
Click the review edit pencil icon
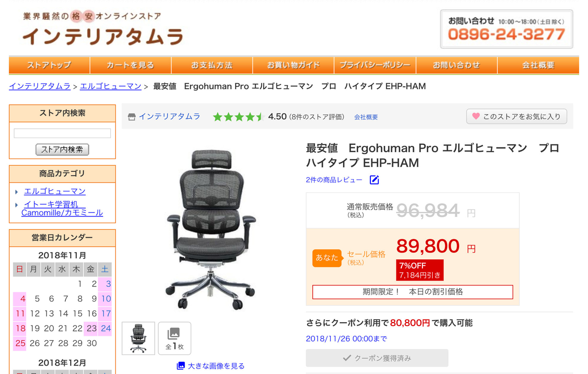pos(374,180)
